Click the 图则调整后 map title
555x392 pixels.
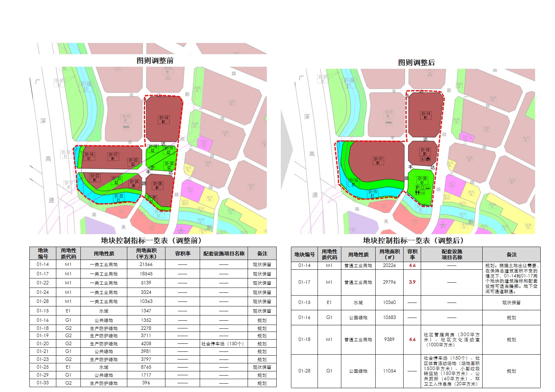pyautogui.click(x=416, y=63)
